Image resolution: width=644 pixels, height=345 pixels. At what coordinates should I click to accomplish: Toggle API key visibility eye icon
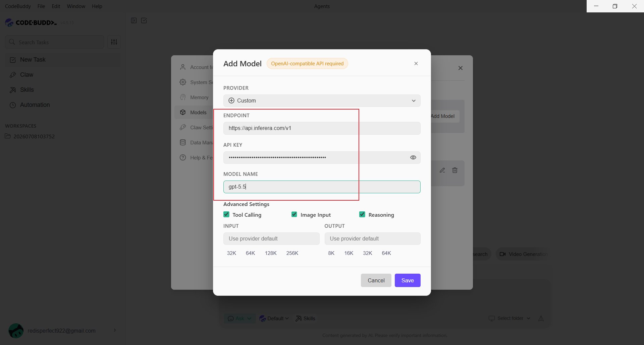click(x=413, y=157)
